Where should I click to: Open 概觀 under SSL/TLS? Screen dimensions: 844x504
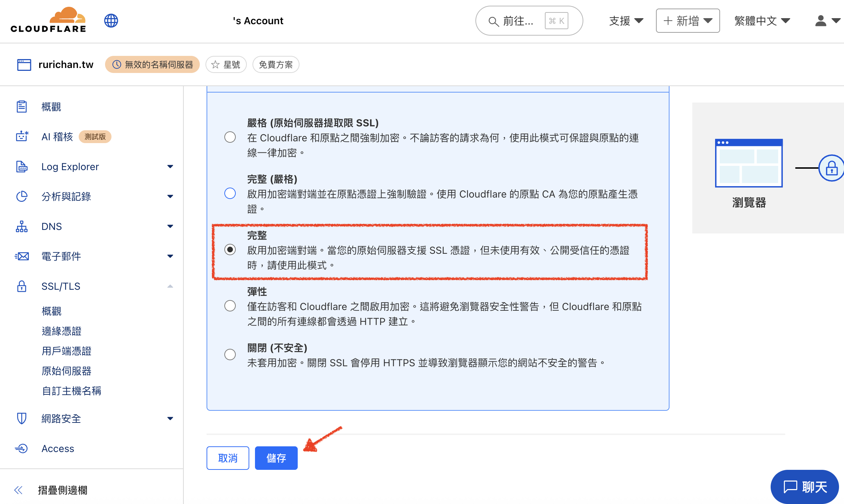pyautogui.click(x=51, y=311)
